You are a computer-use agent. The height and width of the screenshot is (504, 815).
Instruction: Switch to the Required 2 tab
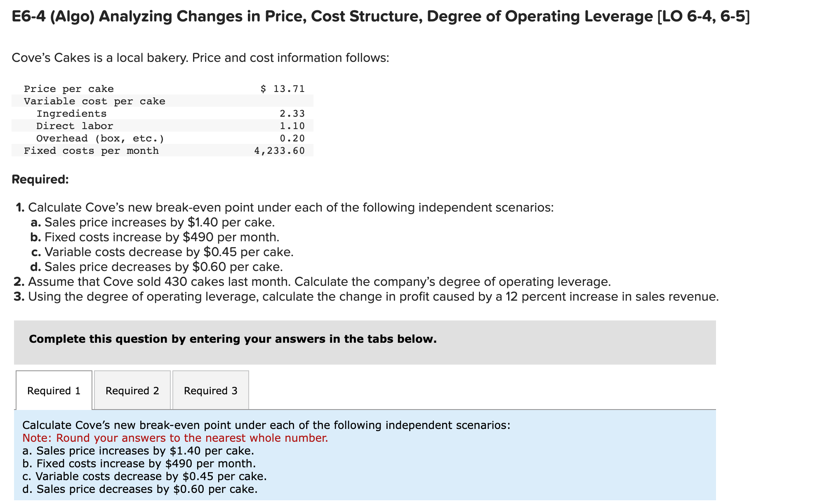pos(132,390)
